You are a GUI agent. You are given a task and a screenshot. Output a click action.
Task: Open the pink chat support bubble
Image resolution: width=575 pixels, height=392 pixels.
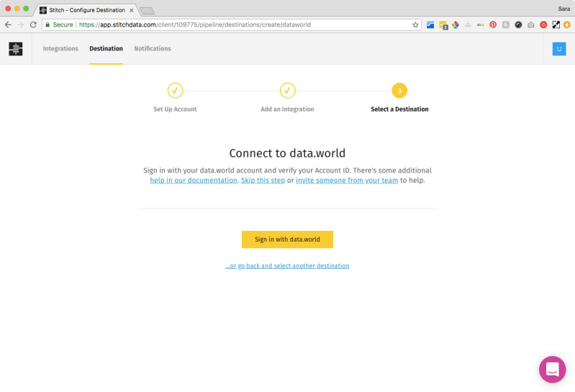(x=552, y=369)
